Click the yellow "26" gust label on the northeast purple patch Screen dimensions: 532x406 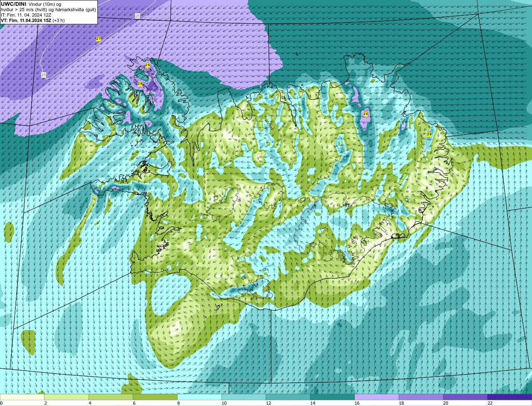(x=366, y=114)
